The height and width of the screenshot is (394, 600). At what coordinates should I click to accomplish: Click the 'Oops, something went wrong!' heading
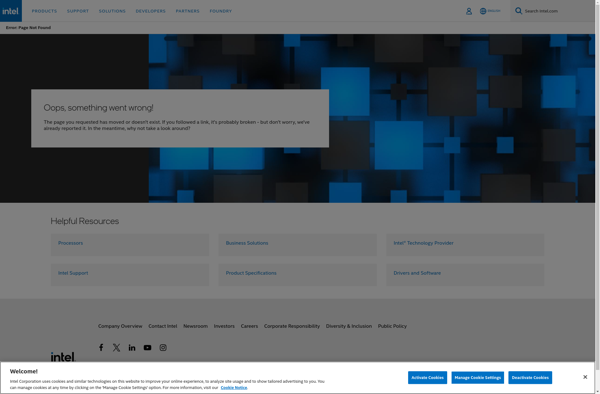[98, 108]
